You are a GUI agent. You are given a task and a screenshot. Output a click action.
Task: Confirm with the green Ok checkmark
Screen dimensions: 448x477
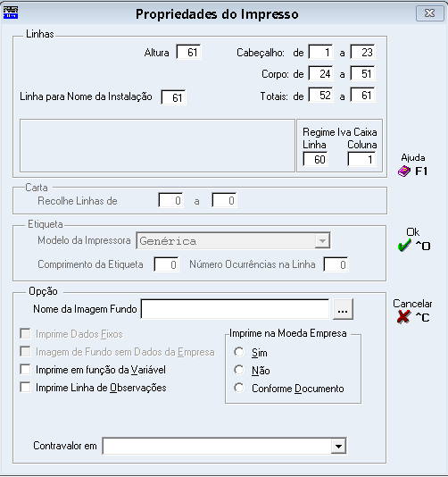(404, 245)
